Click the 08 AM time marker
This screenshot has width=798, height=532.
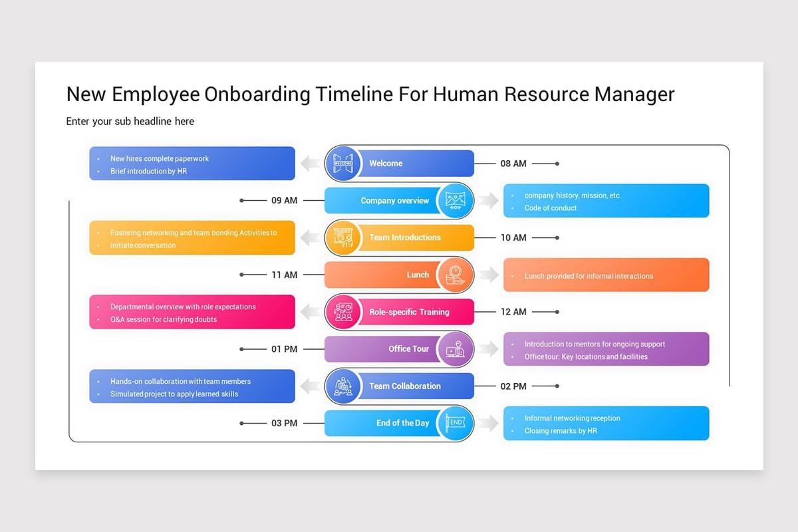pyautogui.click(x=514, y=163)
